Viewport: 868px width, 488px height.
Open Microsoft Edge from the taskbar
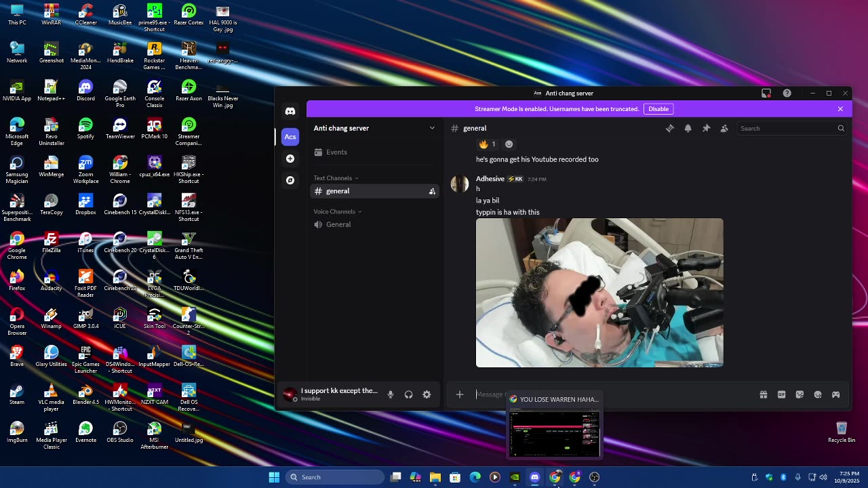click(x=475, y=477)
